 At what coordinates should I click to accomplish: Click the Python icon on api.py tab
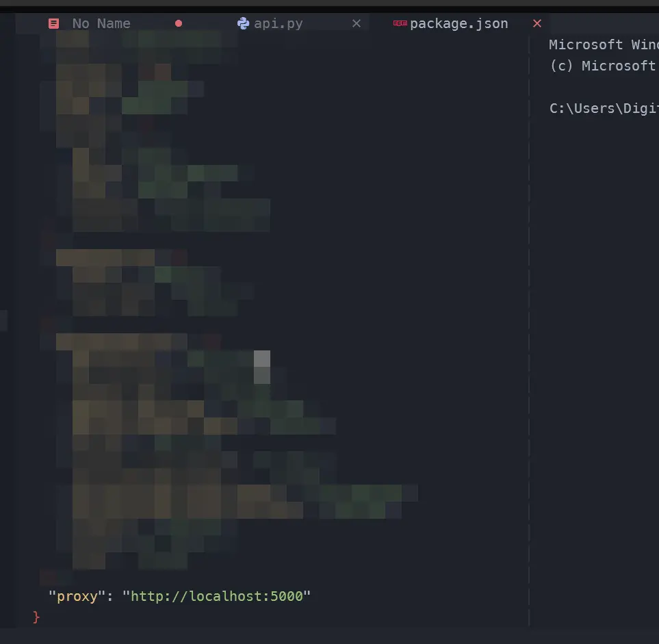click(243, 23)
